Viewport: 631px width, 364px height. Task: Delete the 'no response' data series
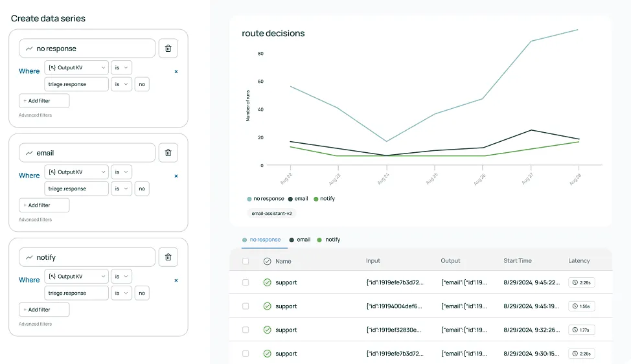[x=168, y=49]
